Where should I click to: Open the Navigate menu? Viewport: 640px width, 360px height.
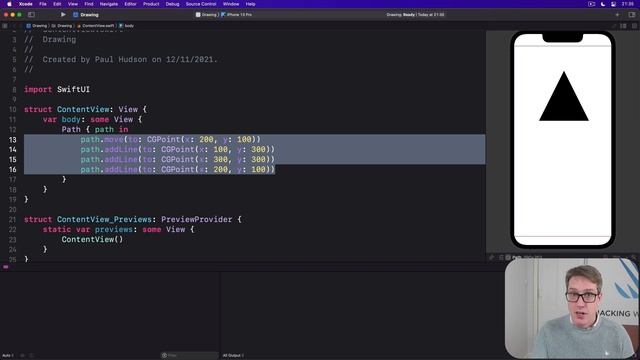coord(109,4)
